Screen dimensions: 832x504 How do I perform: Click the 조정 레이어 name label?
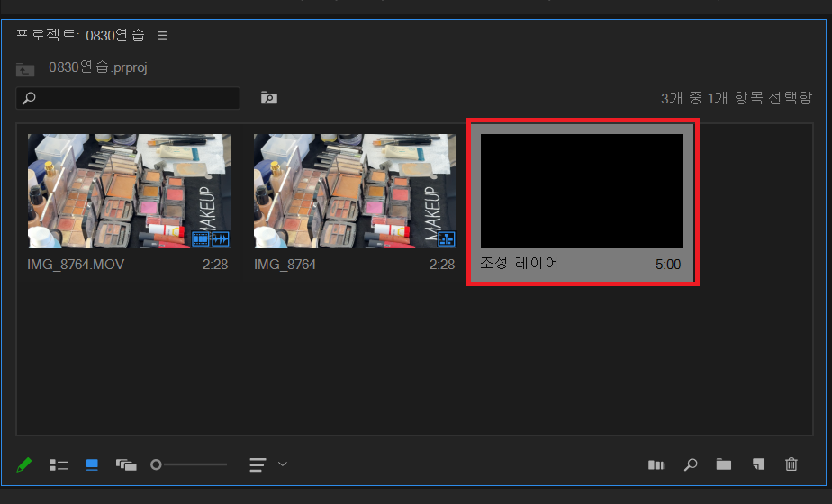tap(519, 263)
